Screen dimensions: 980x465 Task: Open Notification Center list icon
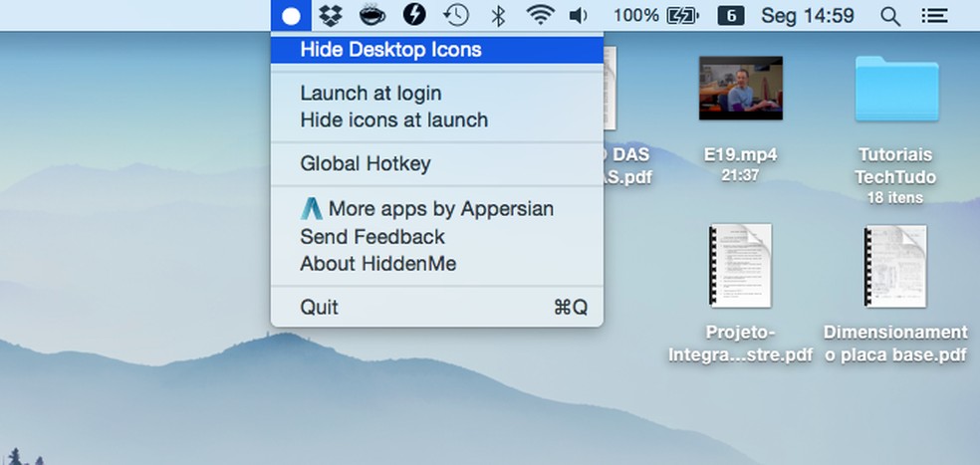point(934,16)
